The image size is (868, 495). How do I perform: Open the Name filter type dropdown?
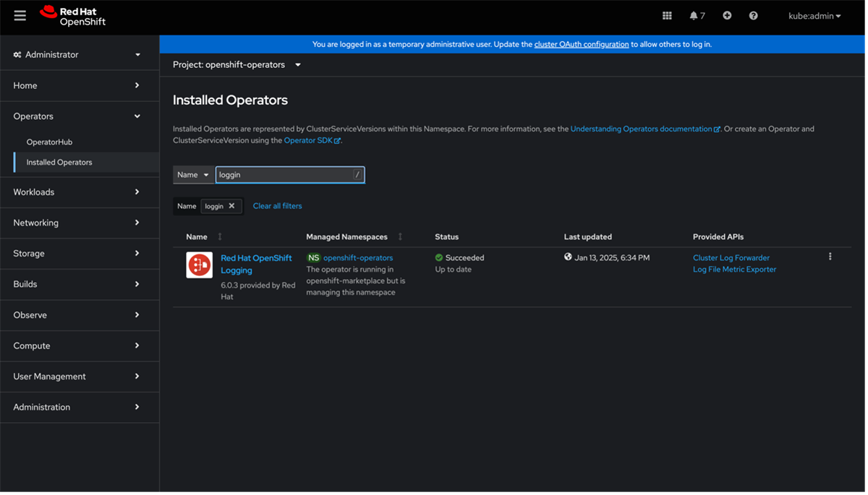point(193,174)
